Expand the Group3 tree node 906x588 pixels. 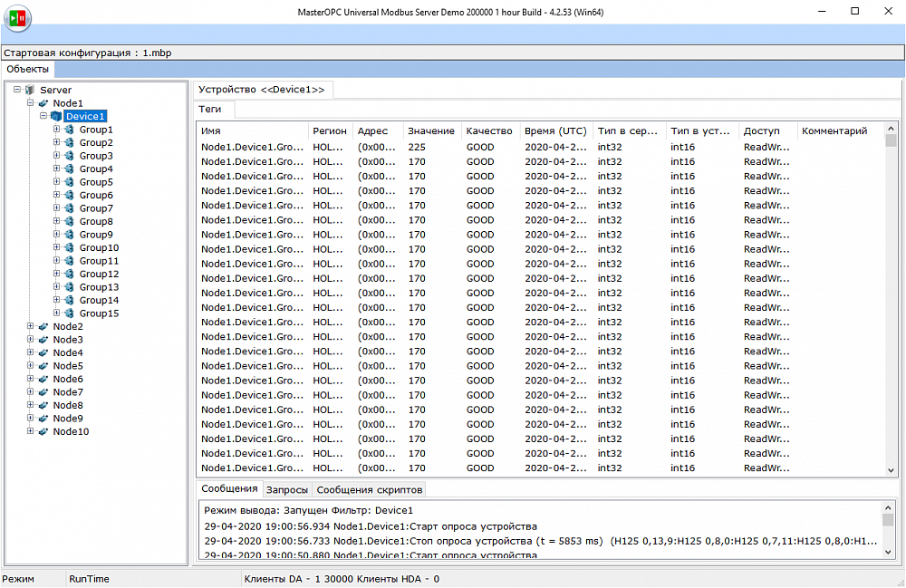[56, 156]
